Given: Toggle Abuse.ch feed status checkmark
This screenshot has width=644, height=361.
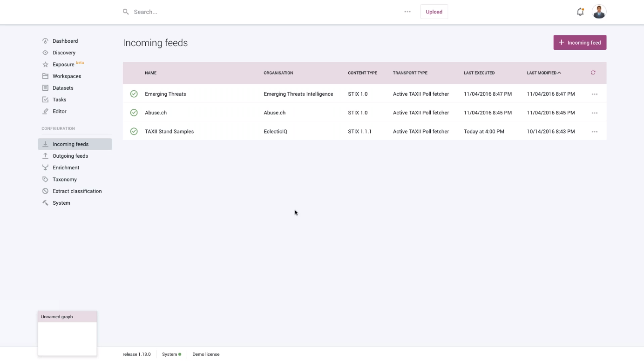Looking at the screenshot, I should (x=134, y=113).
